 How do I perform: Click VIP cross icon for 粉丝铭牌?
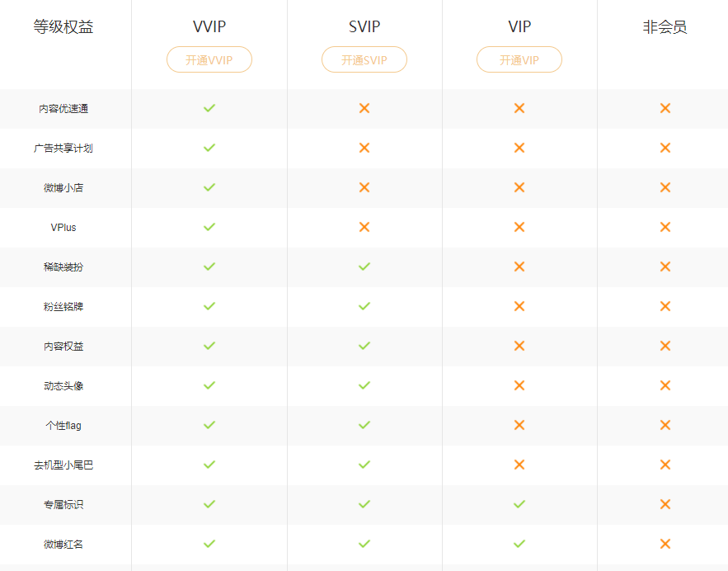click(519, 306)
